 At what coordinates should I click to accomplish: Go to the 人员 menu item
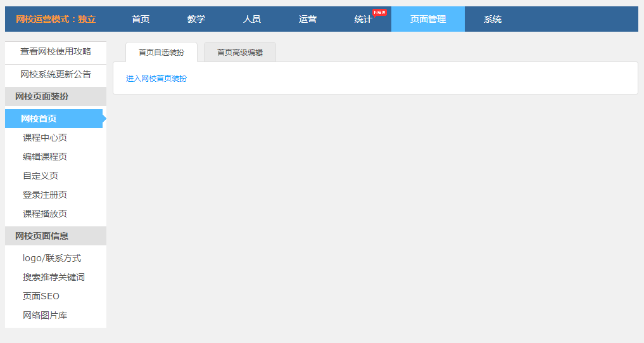(252, 19)
